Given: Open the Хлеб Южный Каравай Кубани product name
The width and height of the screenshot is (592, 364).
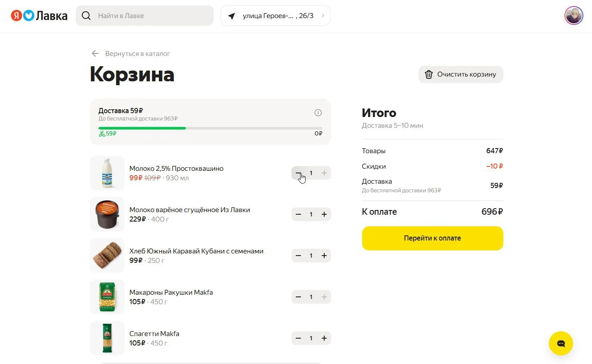Looking at the screenshot, I should tap(196, 251).
